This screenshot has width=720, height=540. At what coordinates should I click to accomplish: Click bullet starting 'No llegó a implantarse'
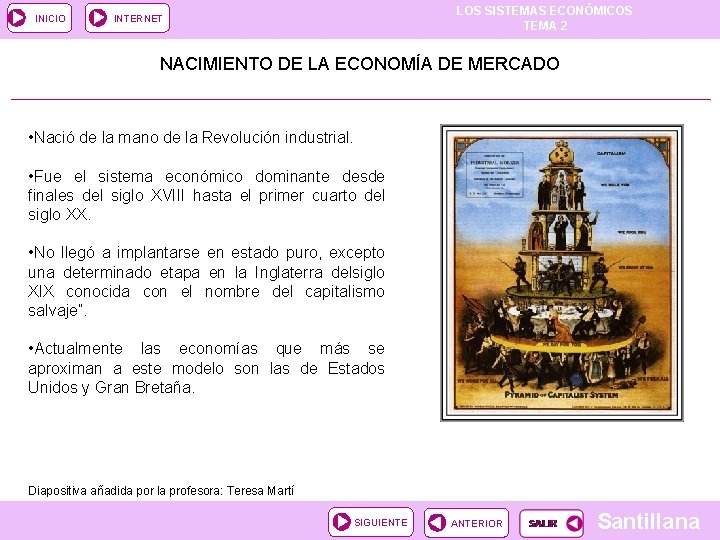click(x=206, y=281)
